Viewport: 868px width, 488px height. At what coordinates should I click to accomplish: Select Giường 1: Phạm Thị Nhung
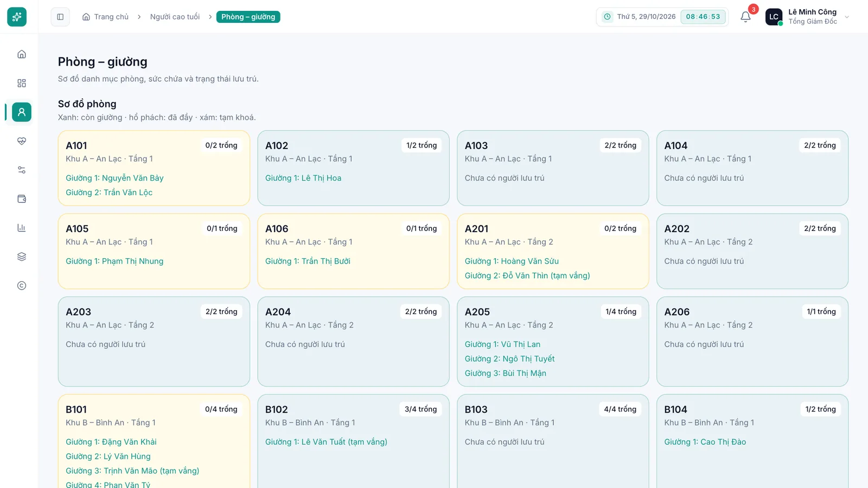click(x=114, y=261)
